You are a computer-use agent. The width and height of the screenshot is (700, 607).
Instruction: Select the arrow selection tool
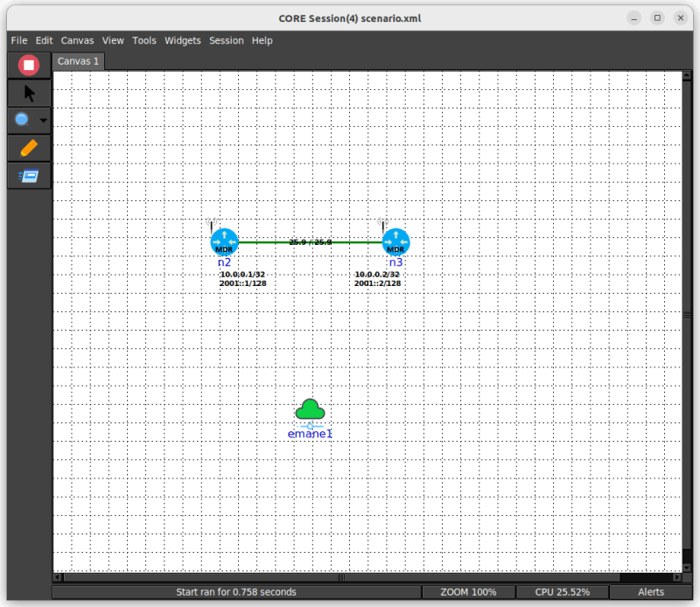(x=27, y=93)
